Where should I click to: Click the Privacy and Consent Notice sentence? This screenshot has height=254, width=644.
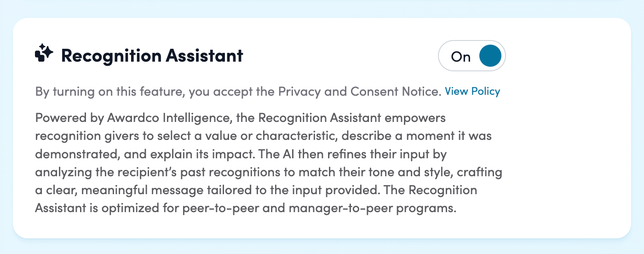[x=238, y=92]
